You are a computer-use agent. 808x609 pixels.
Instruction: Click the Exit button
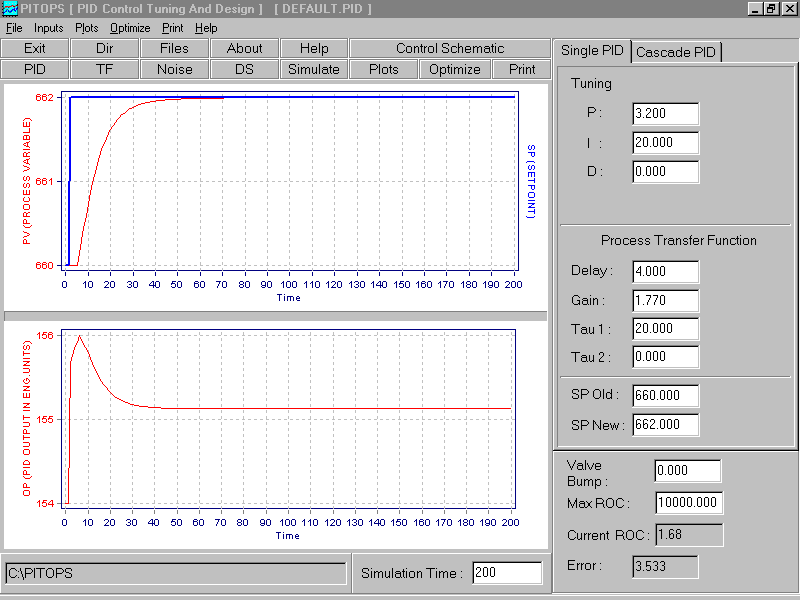35,48
